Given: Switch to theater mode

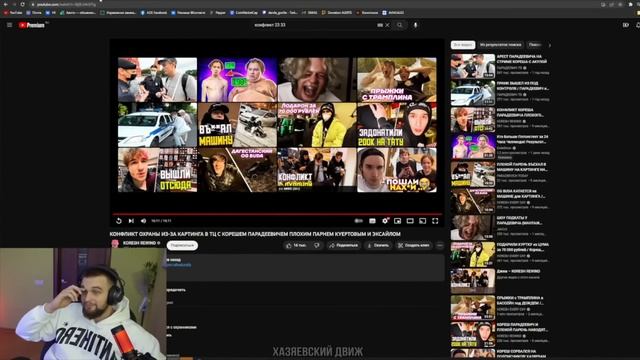Looking at the screenshot, I should click(410, 221).
